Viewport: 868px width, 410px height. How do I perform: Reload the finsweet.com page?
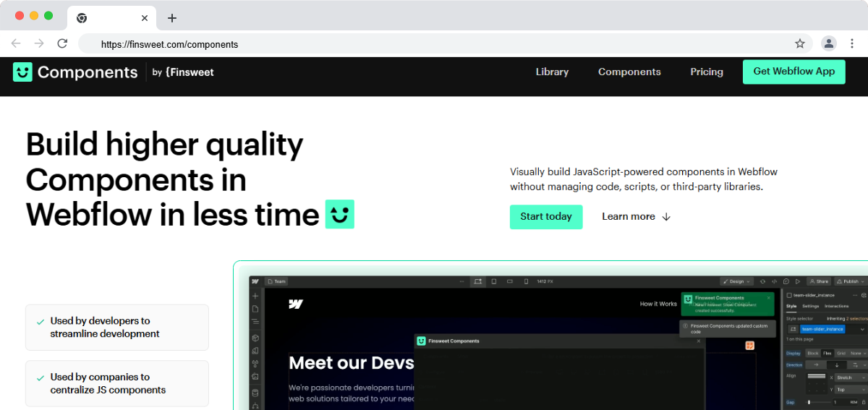(x=62, y=43)
